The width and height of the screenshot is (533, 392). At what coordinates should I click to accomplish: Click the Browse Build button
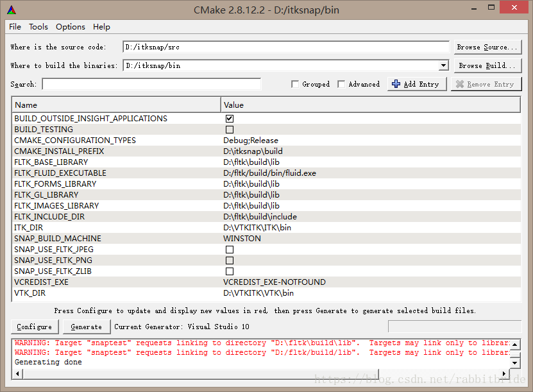487,65
